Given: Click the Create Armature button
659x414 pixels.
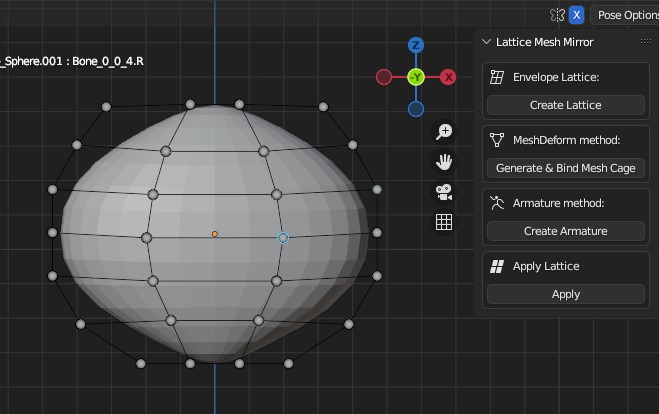Looking at the screenshot, I should pos(565,231).
